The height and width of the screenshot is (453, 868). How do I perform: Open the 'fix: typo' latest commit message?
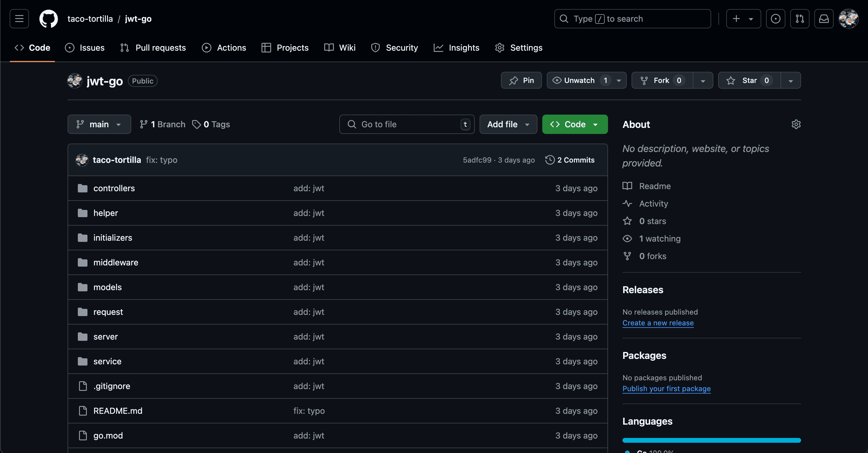162,160
